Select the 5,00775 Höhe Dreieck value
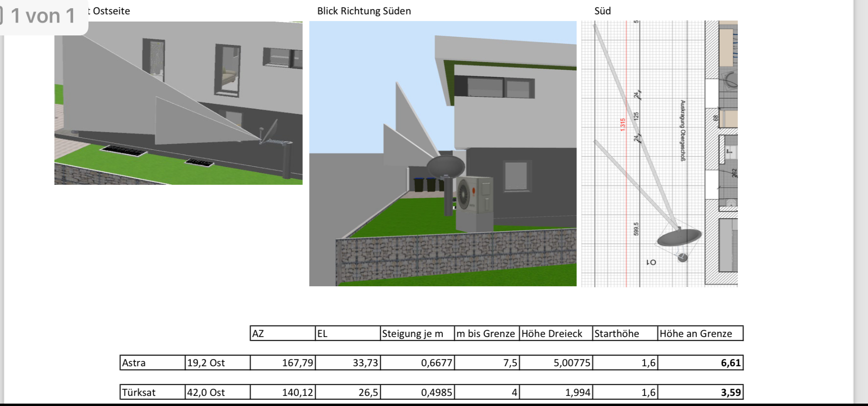 pyautogui.click(x=556, y=363)
